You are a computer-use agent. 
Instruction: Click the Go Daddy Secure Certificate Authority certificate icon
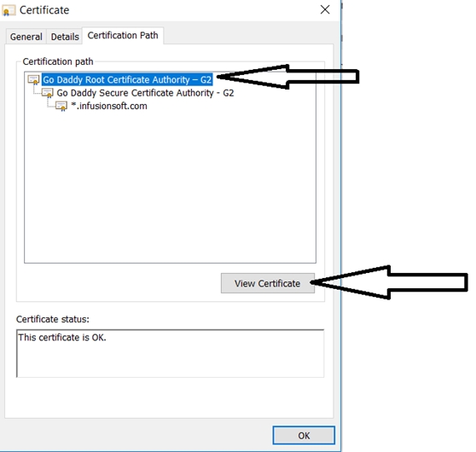click(48, 93)
